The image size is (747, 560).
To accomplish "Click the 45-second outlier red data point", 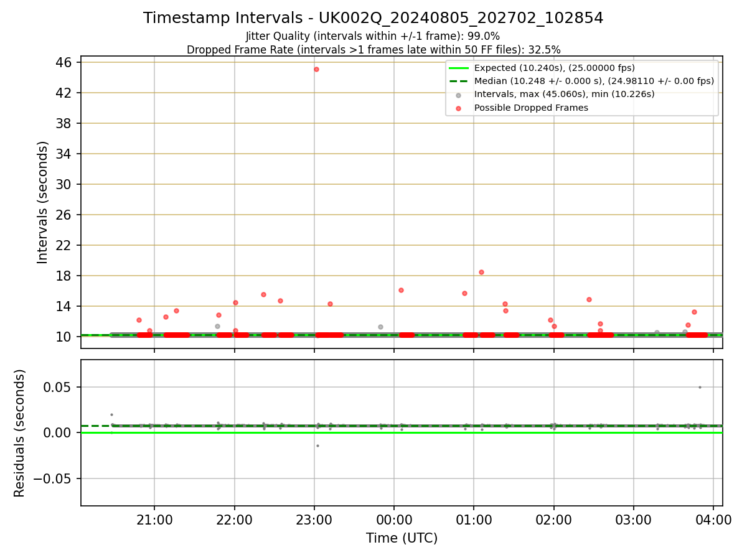I will 316,69.
